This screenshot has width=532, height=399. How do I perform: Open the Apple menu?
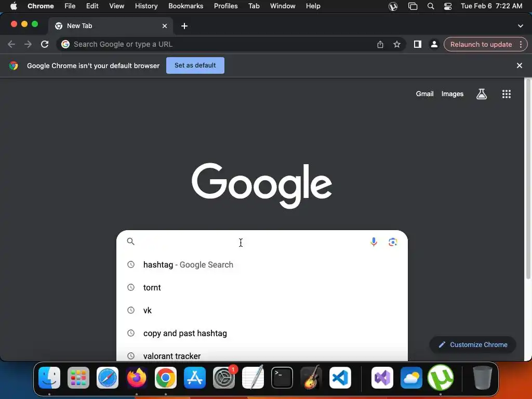[14, 6]
